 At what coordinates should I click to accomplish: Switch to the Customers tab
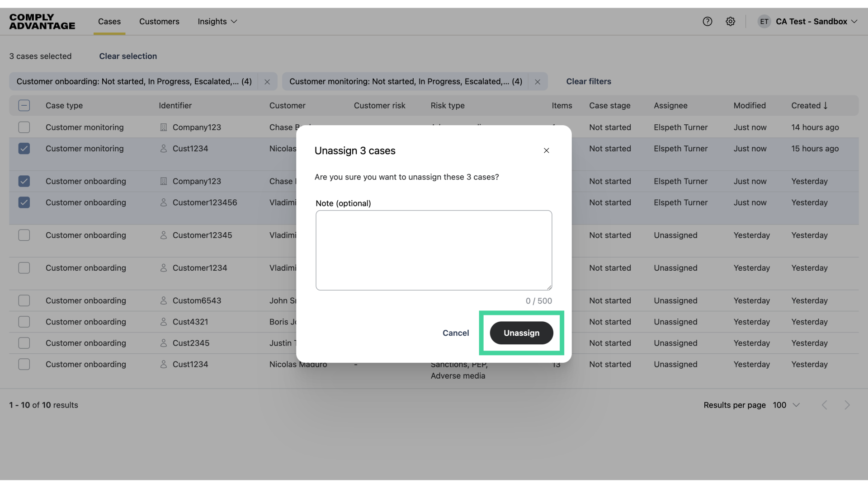point(159,21)
